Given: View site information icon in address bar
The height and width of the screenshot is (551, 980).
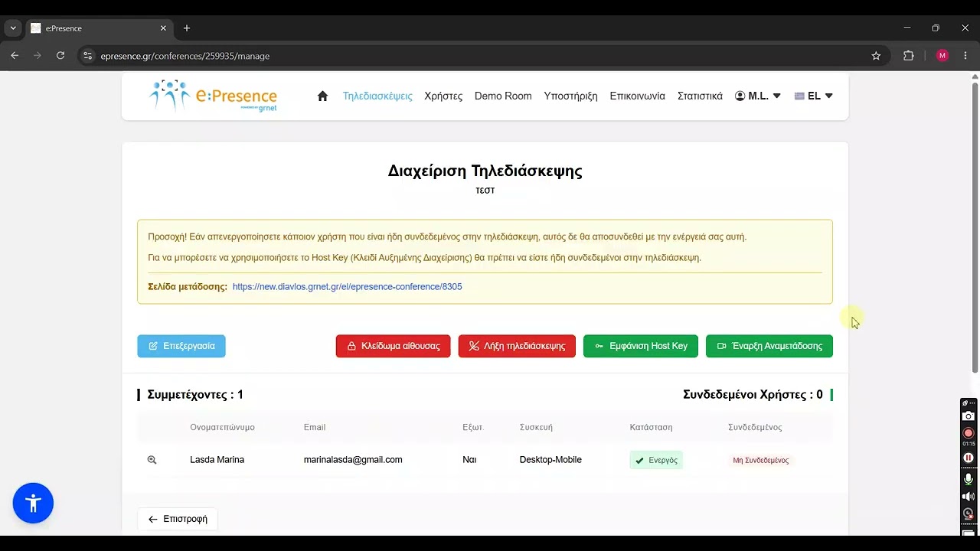Looking at the screenshot, I should pos(87,56).
